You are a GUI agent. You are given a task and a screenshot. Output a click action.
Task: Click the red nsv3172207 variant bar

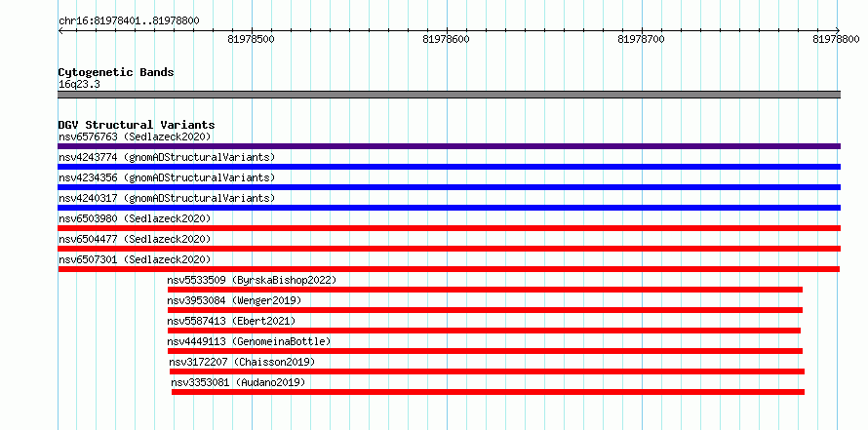point(487,371)
